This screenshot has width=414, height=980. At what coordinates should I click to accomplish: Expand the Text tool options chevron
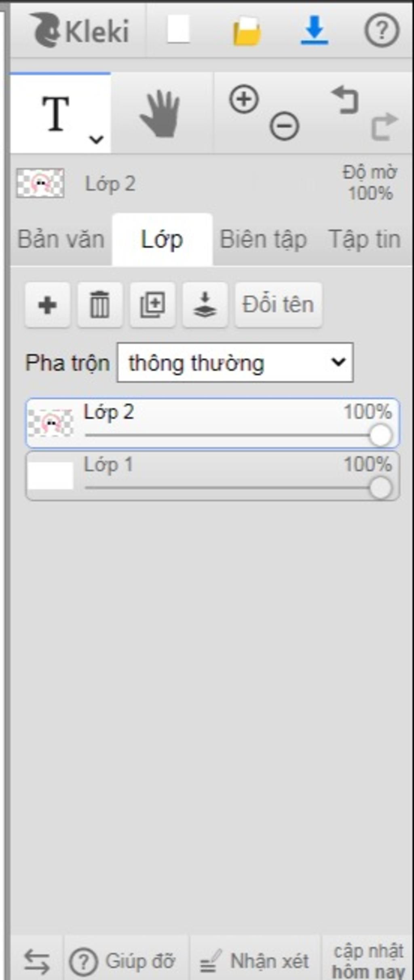96,139
